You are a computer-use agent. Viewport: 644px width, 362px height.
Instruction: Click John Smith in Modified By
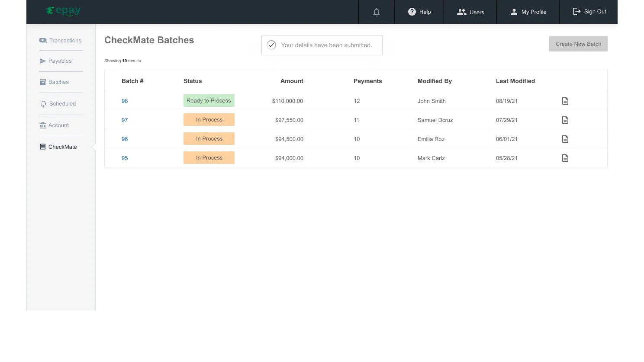click(431, 101)
